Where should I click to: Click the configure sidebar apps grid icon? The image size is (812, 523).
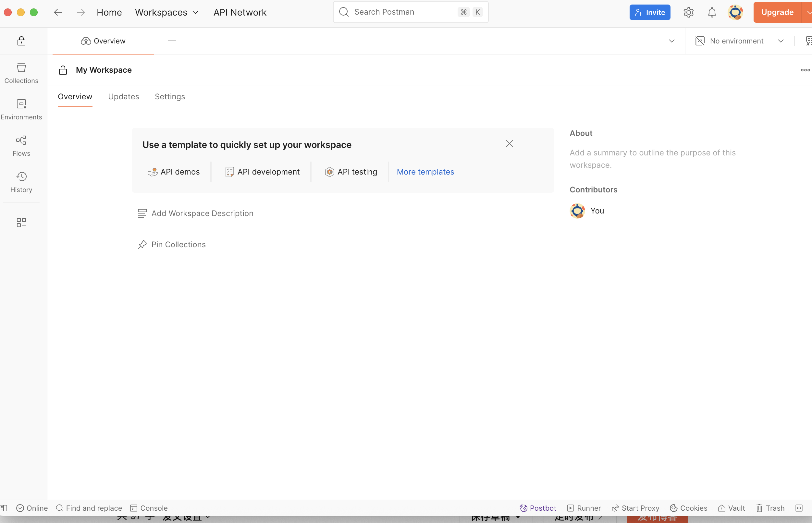tap(21, 223)
